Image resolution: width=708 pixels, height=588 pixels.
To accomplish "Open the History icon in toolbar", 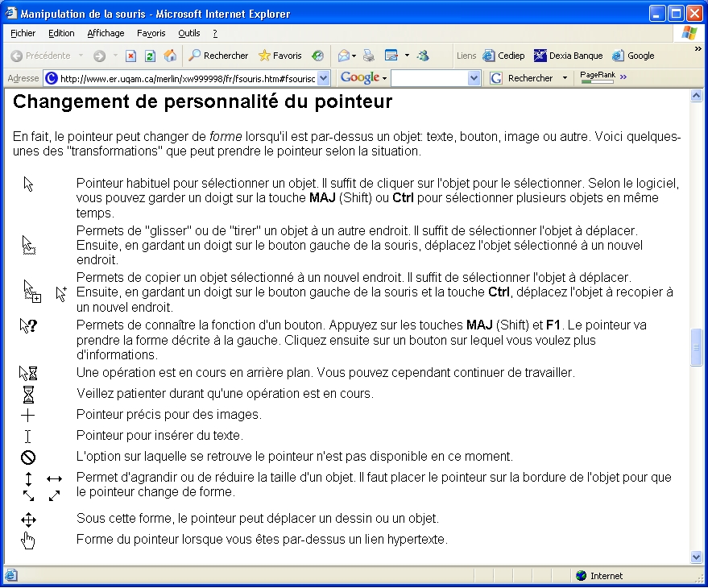I will 318,56.
